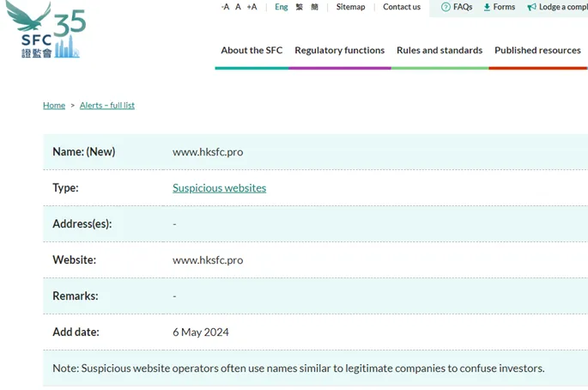Open the Lodge a complaint link
The height and width of the screenshot is (390, 588).
pos(563,7)
